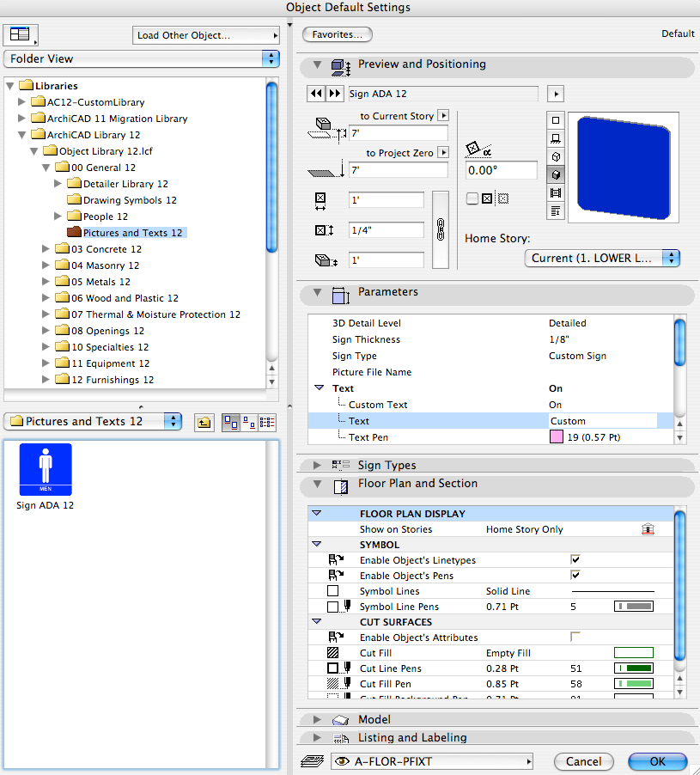
Task: Select the People 12 folder
Action: click(x=97, y=217)
